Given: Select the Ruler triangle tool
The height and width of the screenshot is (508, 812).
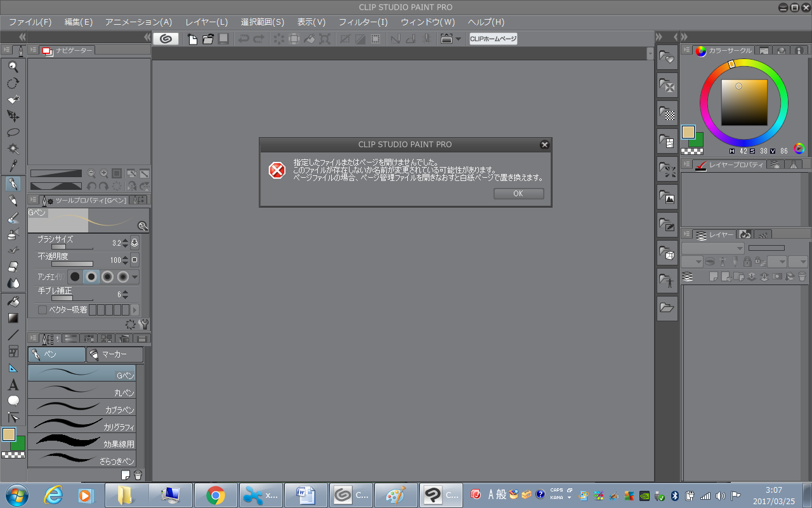Looking at the screenshot, I should point(13,368).
